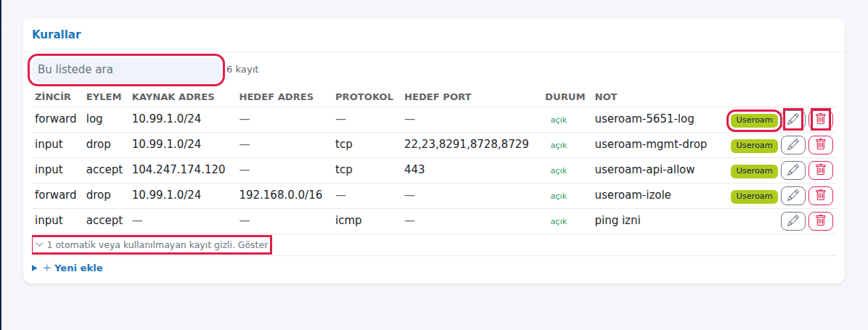Click Useroam badge on useroam-api-allow row
The height and width of the screenshot is (330, 868).
(x=754, y=171)
